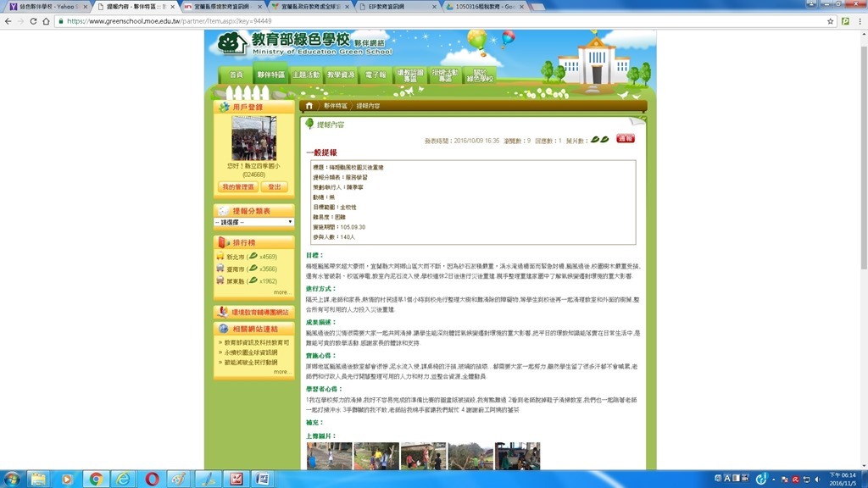Go back with the browser back arrow
868x488 pixels.
(8, 21)
